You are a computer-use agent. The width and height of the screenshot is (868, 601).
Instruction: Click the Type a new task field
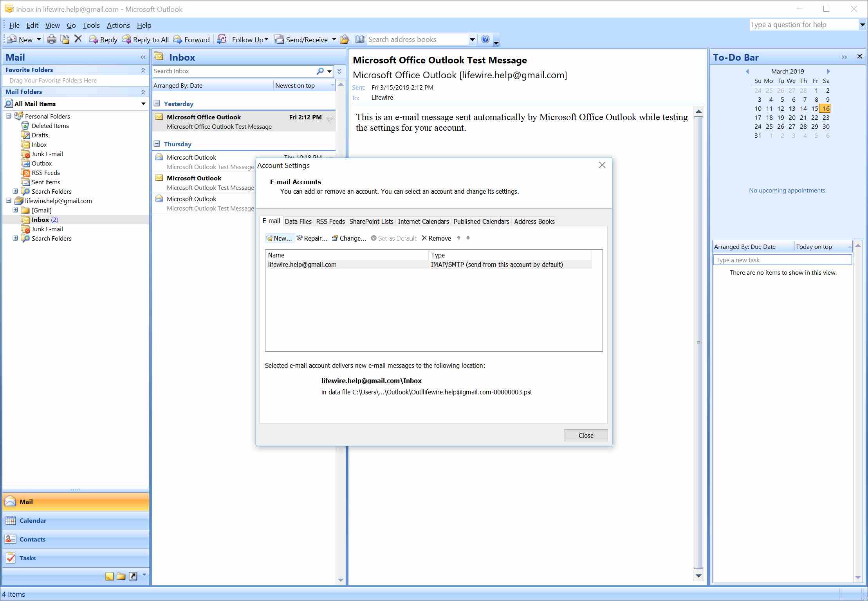click(x=782, y=260)
